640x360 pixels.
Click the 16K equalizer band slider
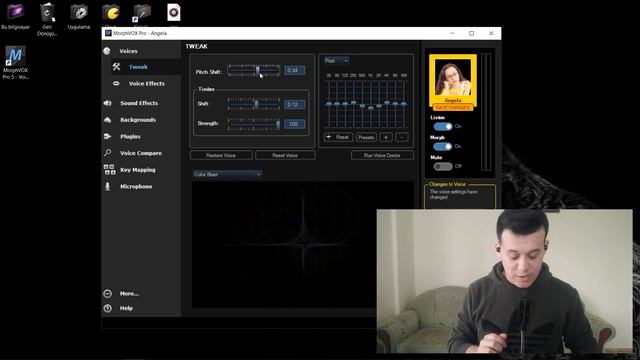click(x=404, y=104)
